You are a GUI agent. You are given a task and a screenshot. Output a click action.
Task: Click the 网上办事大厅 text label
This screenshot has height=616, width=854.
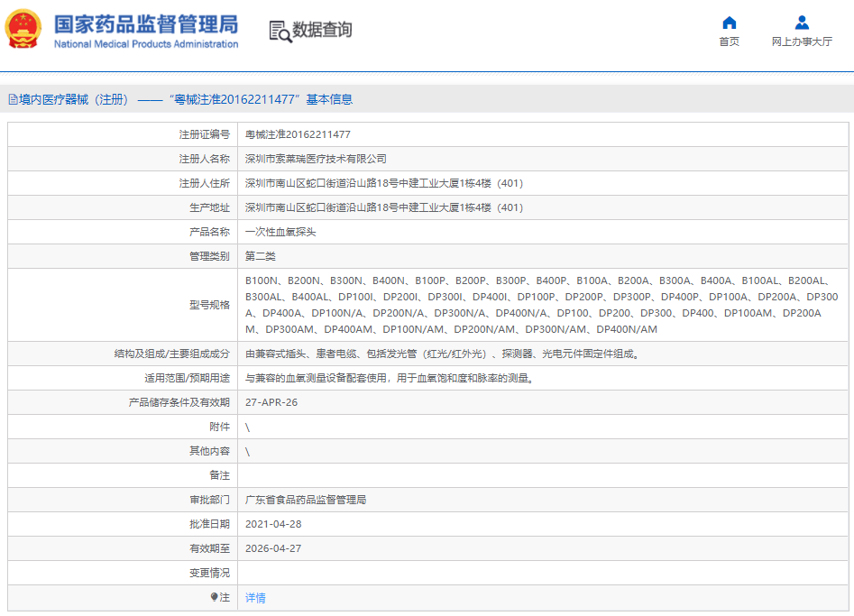pyautogui.click(x=801, y=42)
